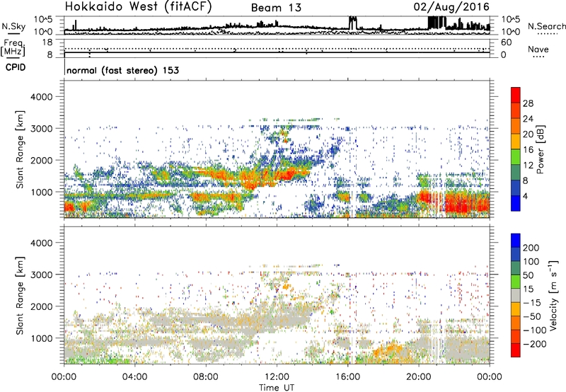Click 'Slant Range [km]' label of power panel
The height and width of the screenshot is (392, 566).
click(20, 149)
